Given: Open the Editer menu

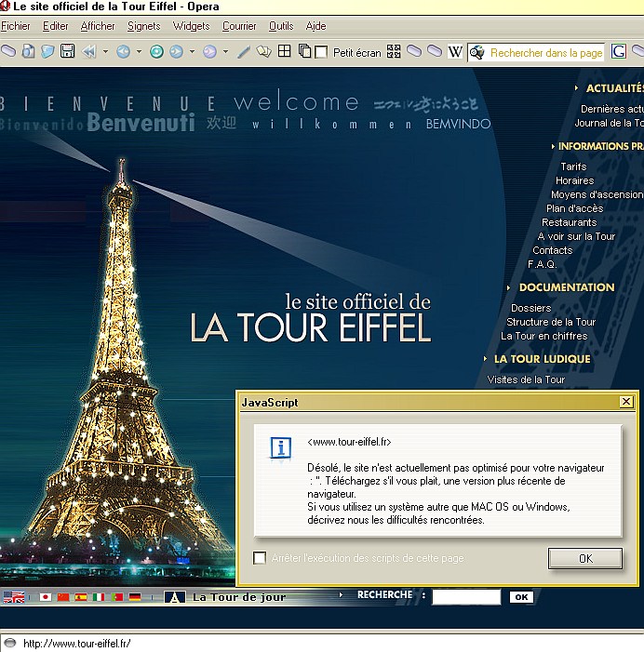Looking at the screenshot, I should [x=55, y=26].
